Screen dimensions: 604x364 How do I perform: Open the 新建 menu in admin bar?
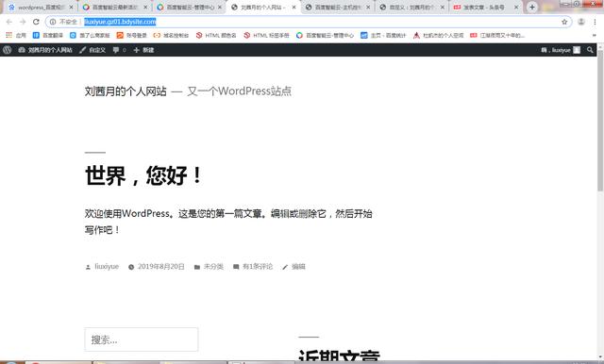(x=143, y=50)
